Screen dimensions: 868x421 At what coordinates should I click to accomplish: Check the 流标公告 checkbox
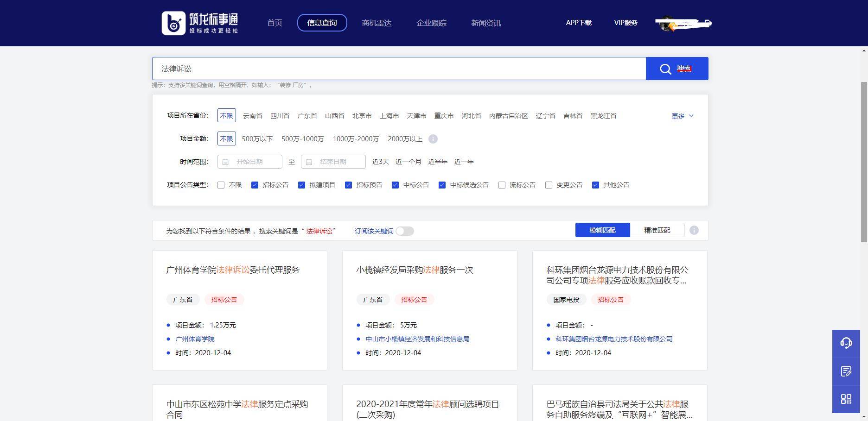502,185
